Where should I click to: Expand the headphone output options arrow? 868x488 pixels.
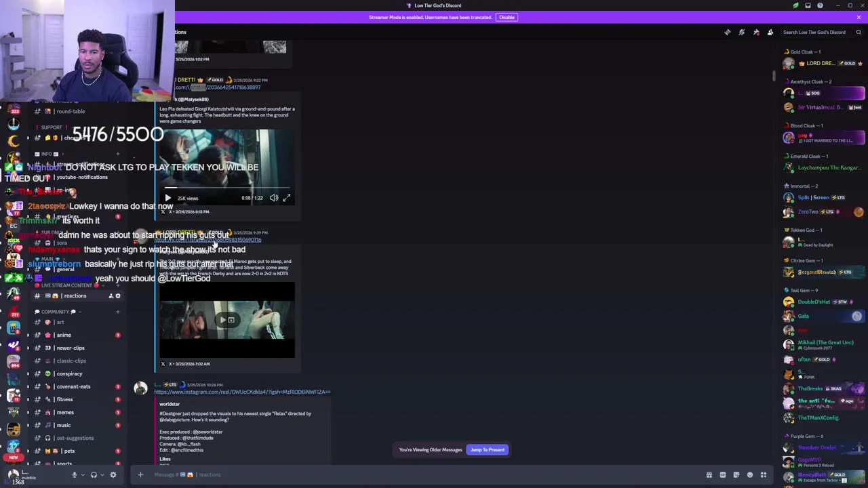[x=102, y=474]
